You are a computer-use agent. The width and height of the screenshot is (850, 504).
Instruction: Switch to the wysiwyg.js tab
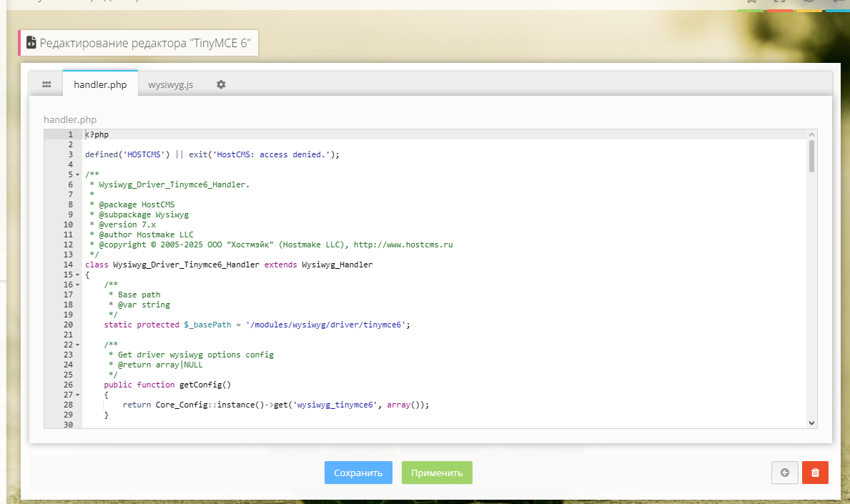click(x=170, y=84)
